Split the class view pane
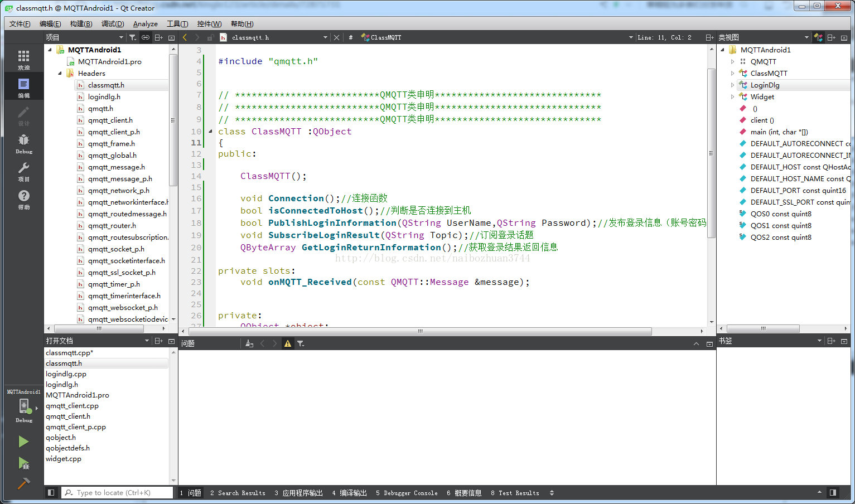The image size is (855, 504). (832, 37)
